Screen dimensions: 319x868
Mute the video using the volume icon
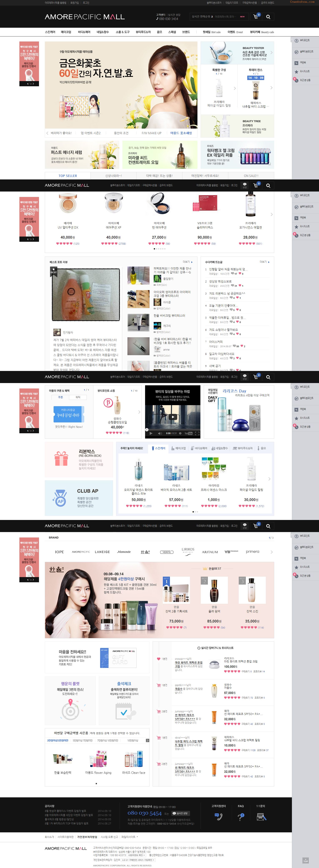[x=160, y=433]
